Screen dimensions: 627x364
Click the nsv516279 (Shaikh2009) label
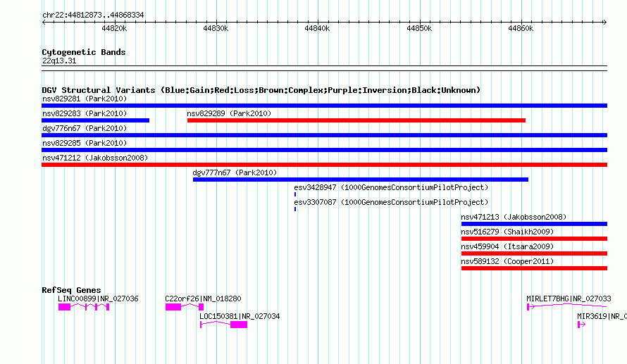pyautogui.click(x=507, y=232)
